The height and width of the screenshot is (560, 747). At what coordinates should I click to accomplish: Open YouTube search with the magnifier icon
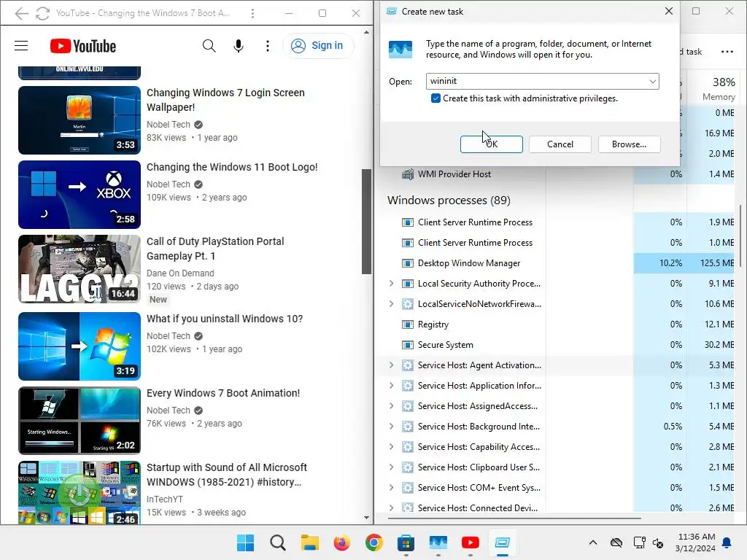pyautogui.click(x=209, y=46)
